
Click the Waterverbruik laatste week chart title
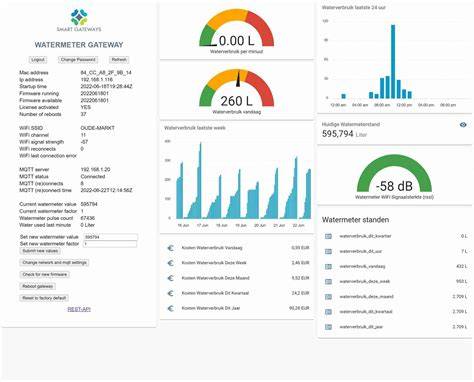195,128
